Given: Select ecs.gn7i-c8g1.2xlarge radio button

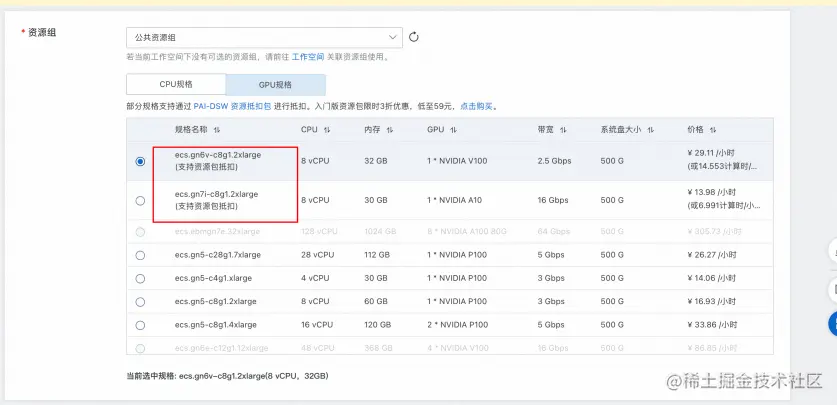Looking at the screenshot, I should point(140,201).
